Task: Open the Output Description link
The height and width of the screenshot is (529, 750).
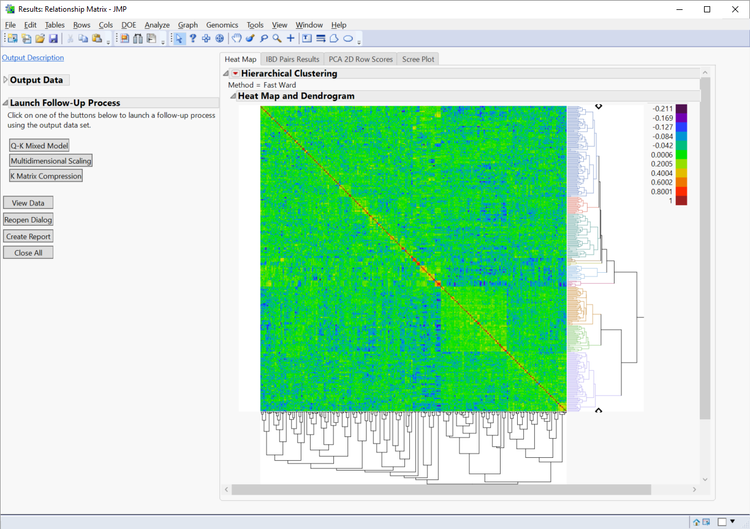Action: coord(33,58)
